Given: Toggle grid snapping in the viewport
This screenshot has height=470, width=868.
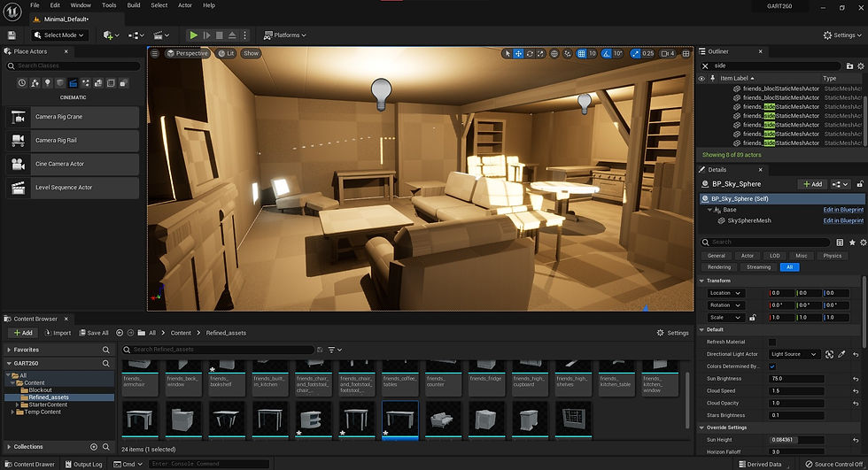Looking at the screenshot, I should click(581, 54).
